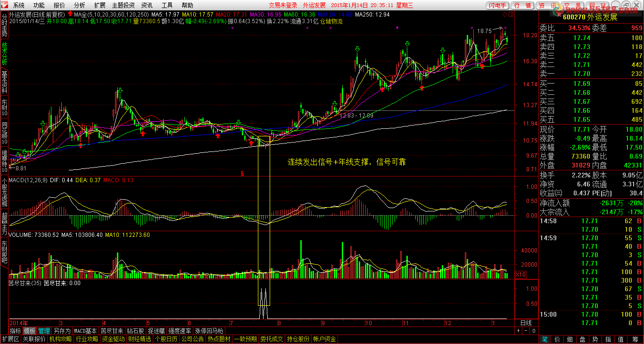Select the 盘 tab in the quote panel
The image size is (644, 344).
[583, 339]
